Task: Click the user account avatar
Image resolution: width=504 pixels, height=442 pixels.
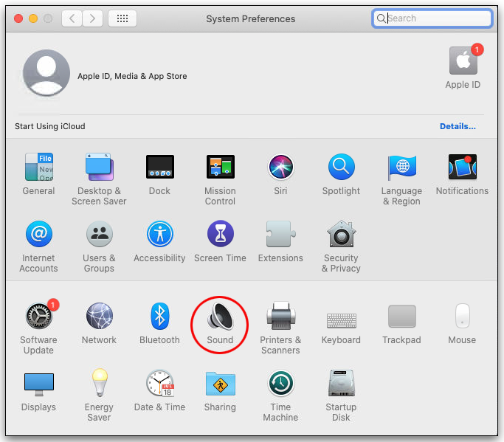Action: coord(46,73)
